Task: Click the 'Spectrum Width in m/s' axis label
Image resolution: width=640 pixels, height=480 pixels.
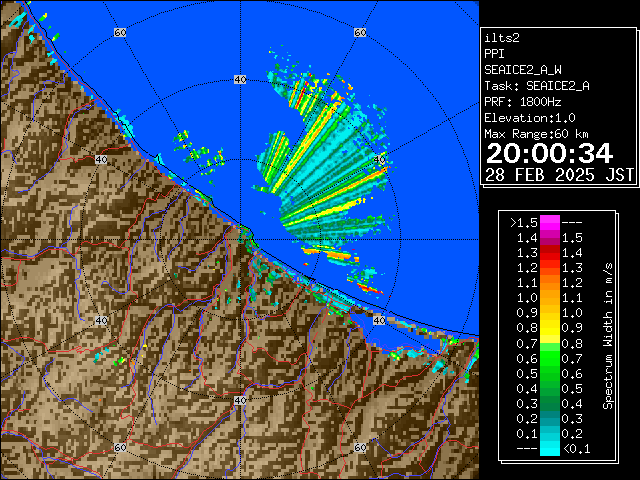Action: tap(608, 336)
